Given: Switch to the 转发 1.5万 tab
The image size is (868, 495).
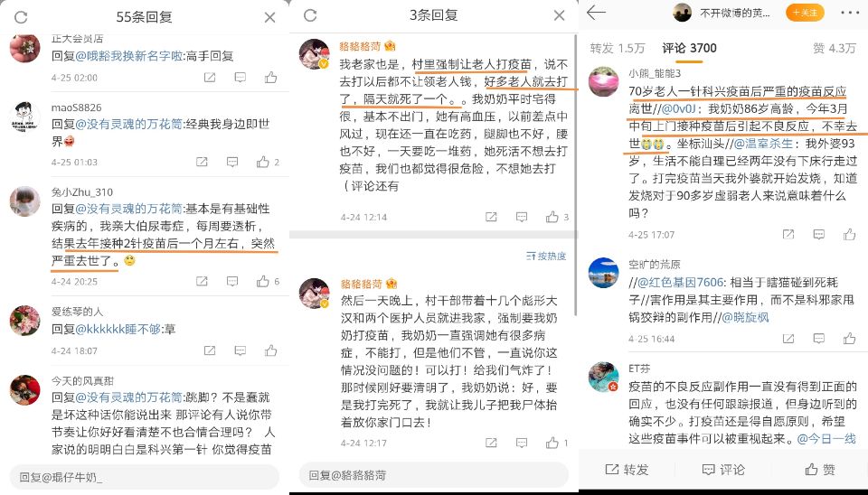Looking at the screenshot, I should pyautogui.click(x=618, y=49).
